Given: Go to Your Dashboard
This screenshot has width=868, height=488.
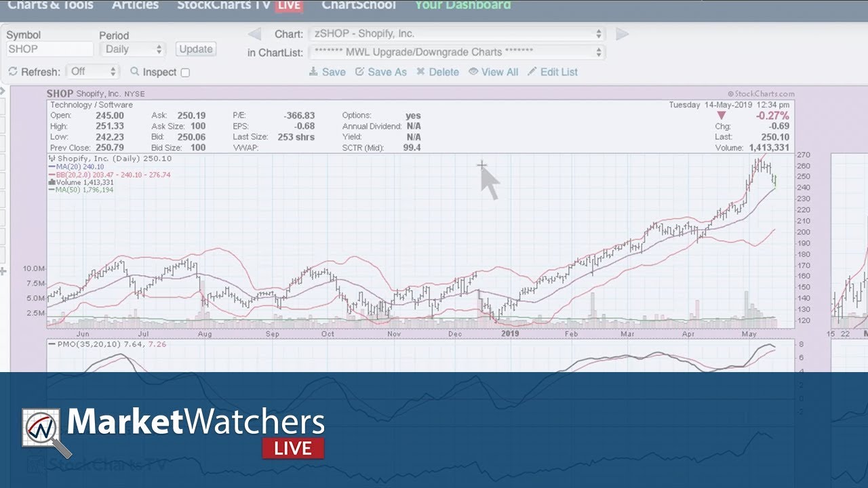Looking at the screenshot, I should 462,5.
